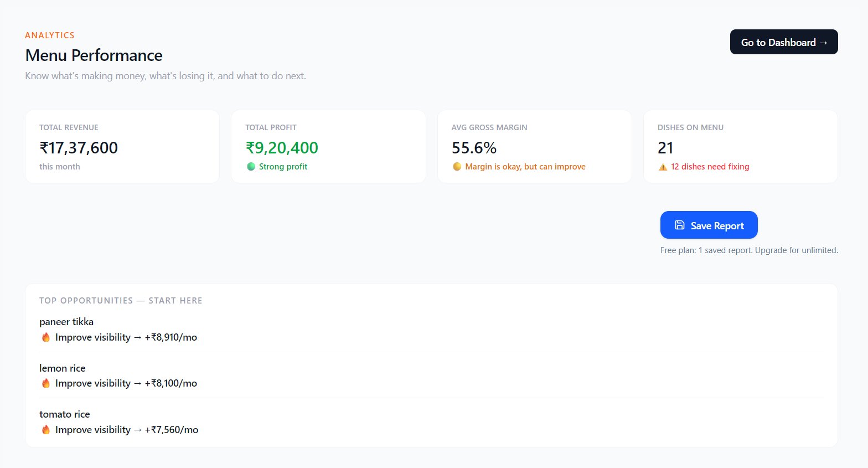Viewport: 868px width, 468px height.
Task: Click 'Improve visibility → +₹8,910/mo' text
Action: 126,337
